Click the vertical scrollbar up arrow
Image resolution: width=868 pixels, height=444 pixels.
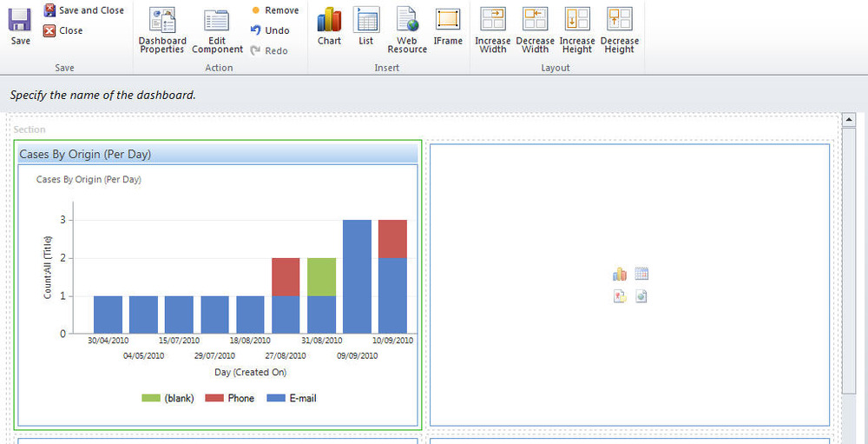click(849, 121)
